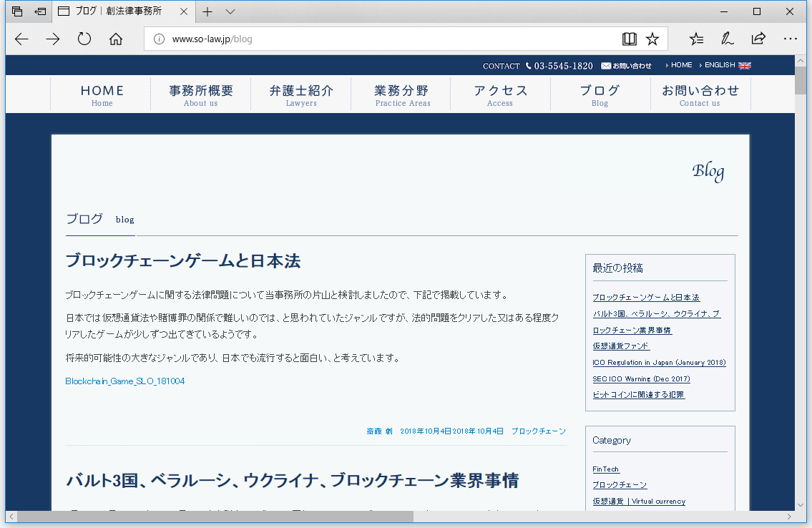Go to 業務分野 Practice Areas
This screenshot has width=812, height=528.
[x=402, y=95]
